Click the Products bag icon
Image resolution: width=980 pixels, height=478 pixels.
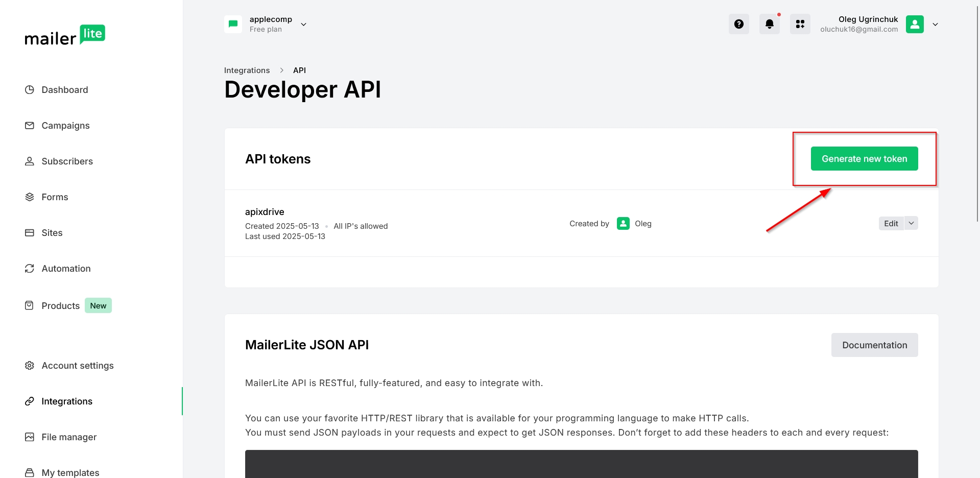30,305
